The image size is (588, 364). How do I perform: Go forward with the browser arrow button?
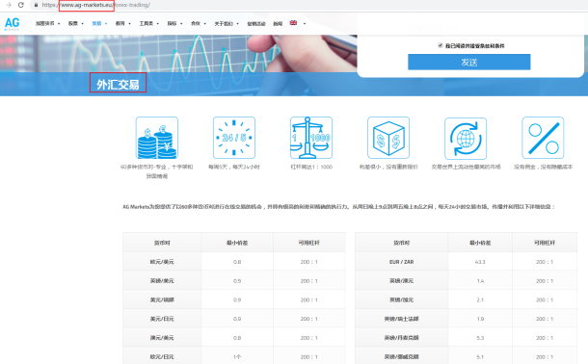click(x=9, y=5)
